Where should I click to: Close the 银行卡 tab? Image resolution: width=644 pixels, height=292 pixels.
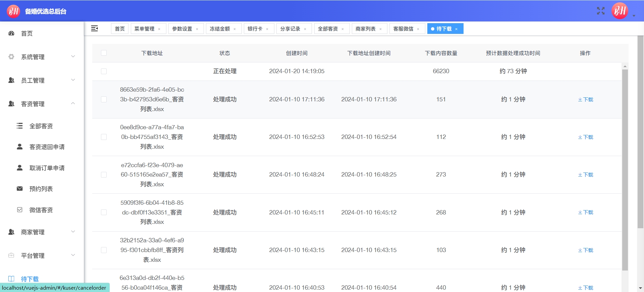(267, 29)
